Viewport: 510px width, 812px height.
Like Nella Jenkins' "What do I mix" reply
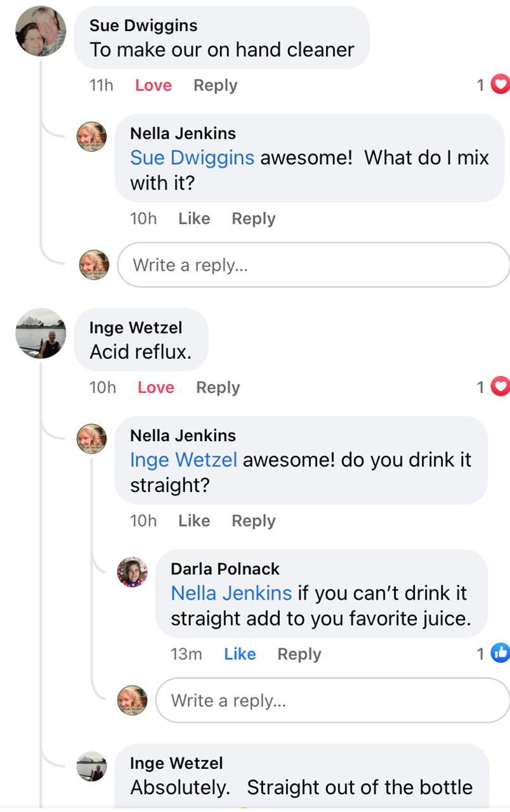click(194, 219)
